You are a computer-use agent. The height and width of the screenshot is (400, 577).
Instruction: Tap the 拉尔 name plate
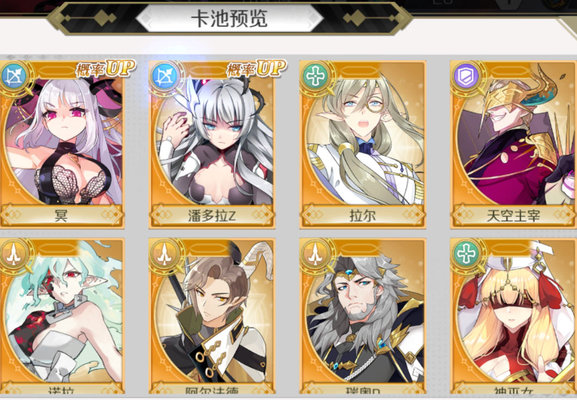[x=363, y=216]
